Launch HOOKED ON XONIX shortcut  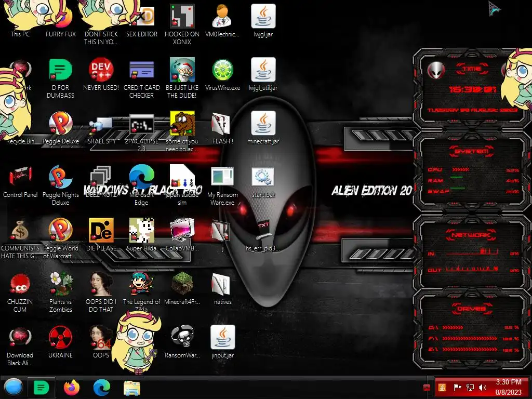tap(182, 16)
